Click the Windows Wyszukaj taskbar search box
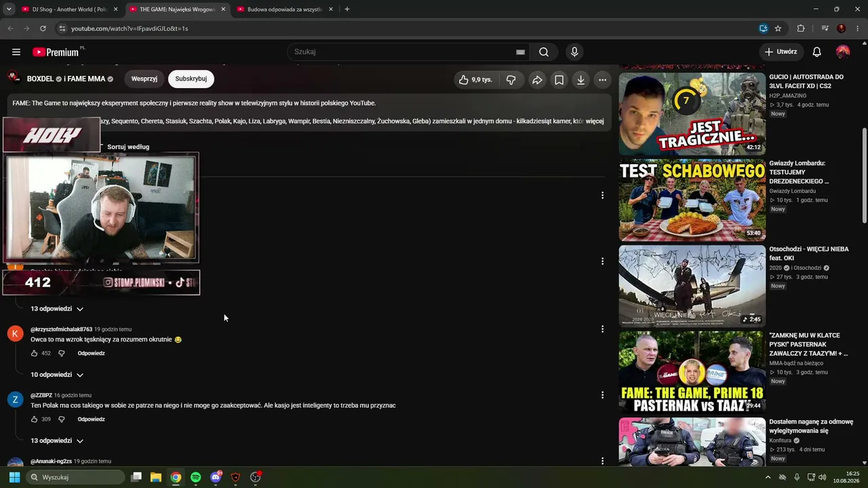This screenshot has width=868, height=488. tap(76, 477)
